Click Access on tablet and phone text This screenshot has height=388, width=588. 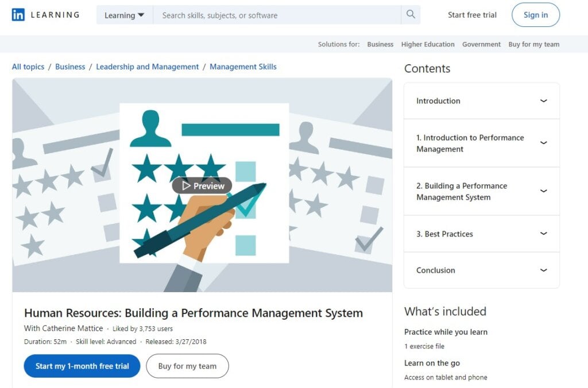coord(446,378)
